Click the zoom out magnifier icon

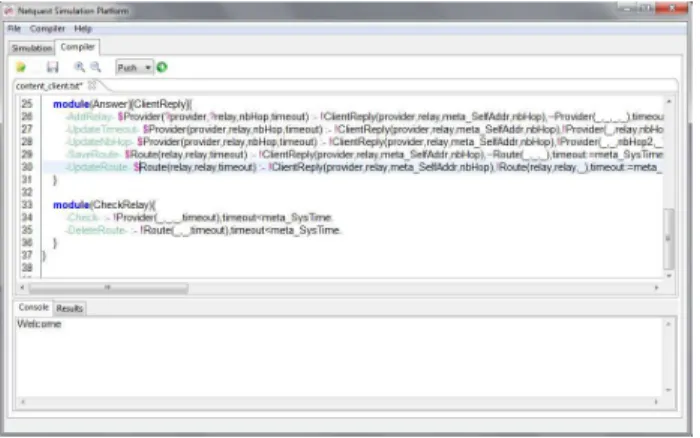coord(96,67)
